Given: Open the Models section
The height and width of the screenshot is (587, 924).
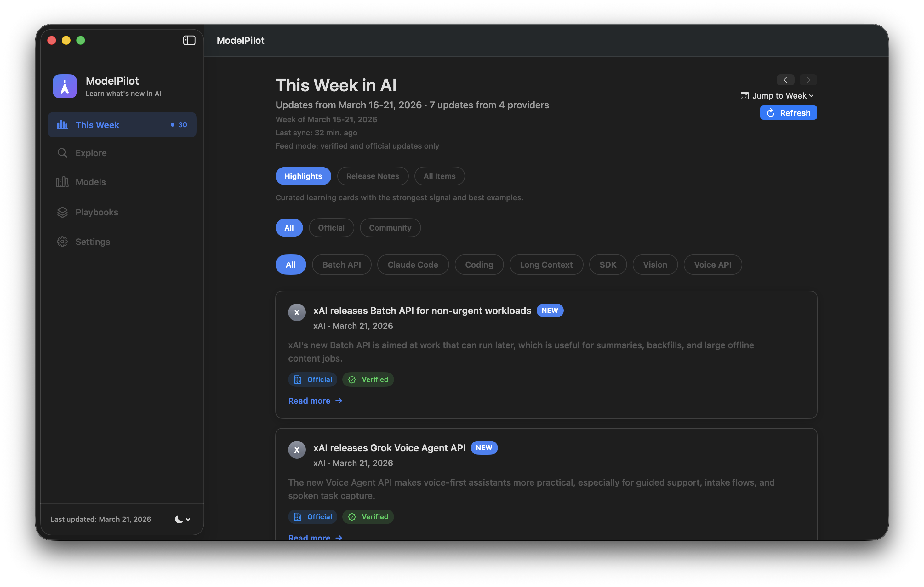Looking at the screenshot, I should [x=91, y=182].
